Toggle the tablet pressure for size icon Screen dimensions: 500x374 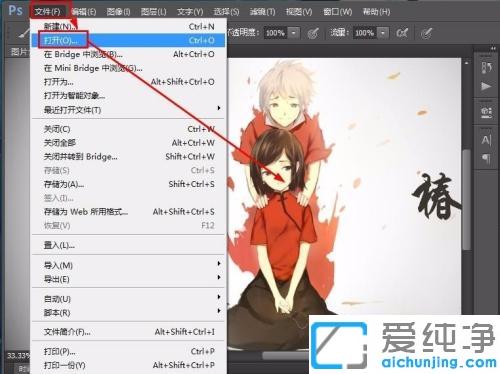point(426,33)
